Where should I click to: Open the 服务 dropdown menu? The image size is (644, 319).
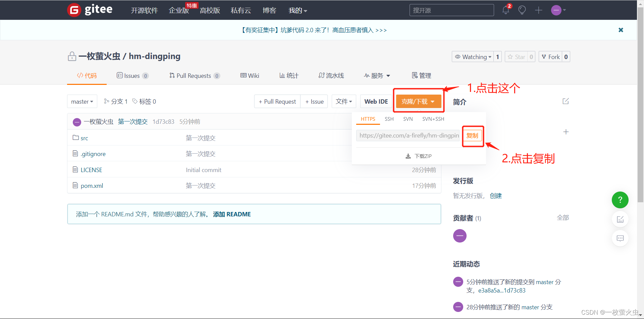click(377, 76)
